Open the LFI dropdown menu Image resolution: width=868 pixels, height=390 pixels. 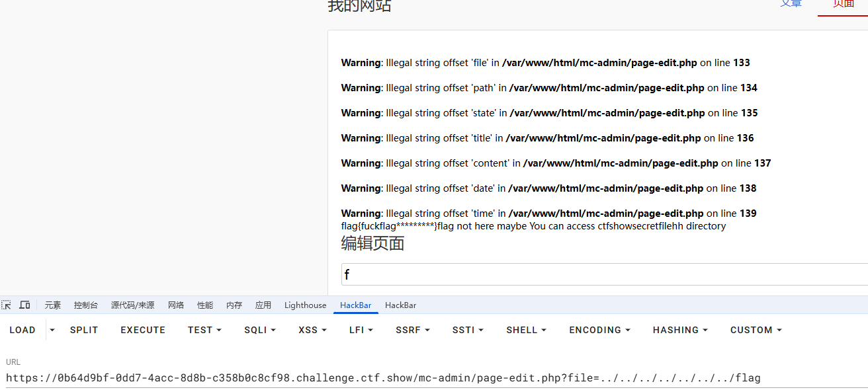[x=361, y=330]
